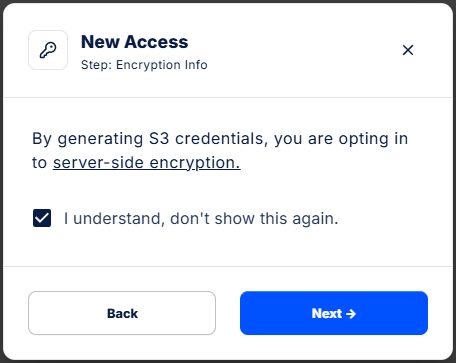Click the Step: Encryption Info subtitle

coord(144,65)
